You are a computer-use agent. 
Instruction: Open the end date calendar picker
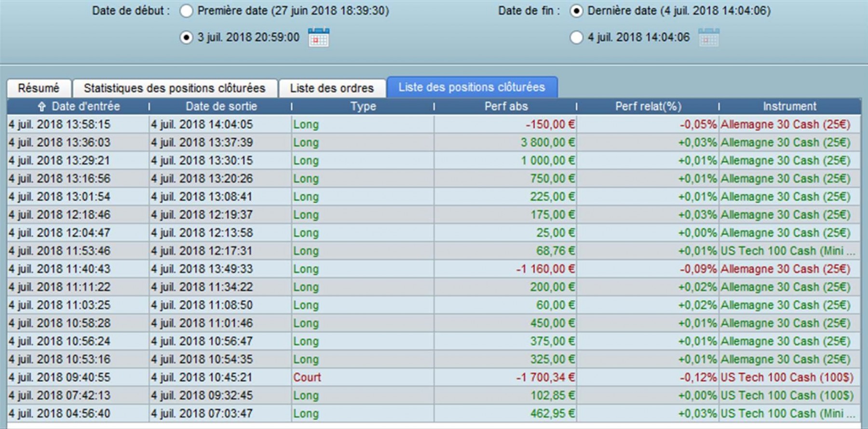pos(708,37)
